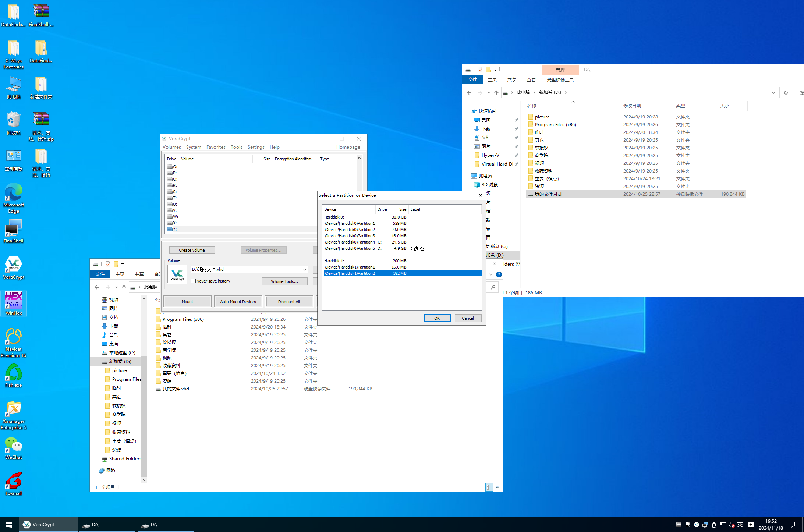Click the help icon in Explorer window
Image resolution: width=804 pixels, height=532 pixels.
(499, 274)
